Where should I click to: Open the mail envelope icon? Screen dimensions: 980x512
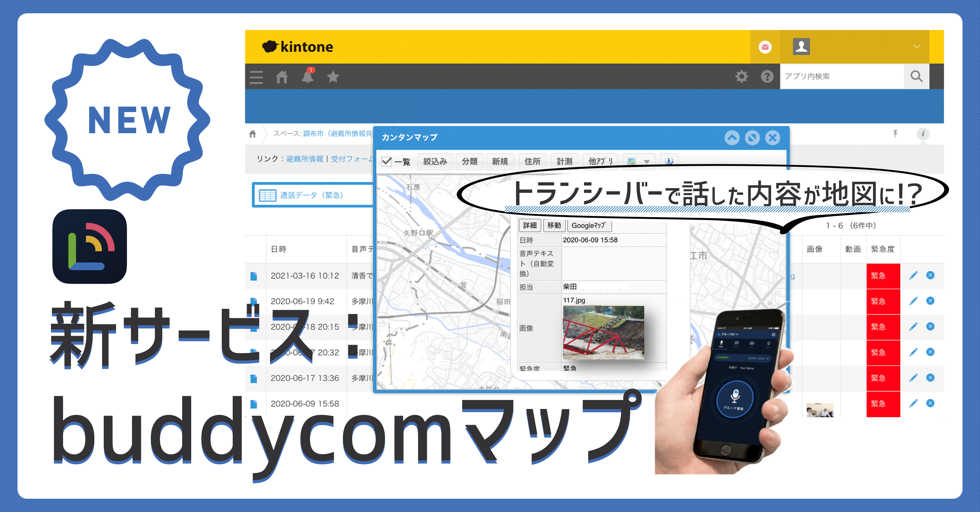pos(765,47)
